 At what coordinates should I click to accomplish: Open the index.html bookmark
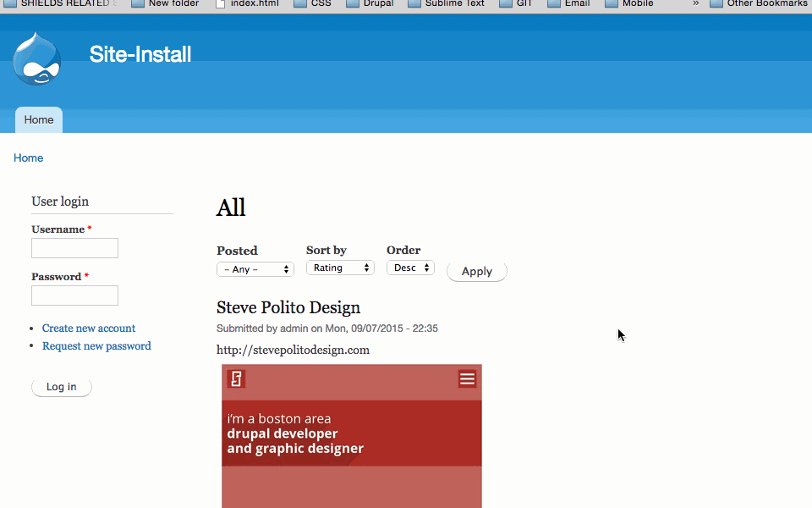[x=248, y=3]
